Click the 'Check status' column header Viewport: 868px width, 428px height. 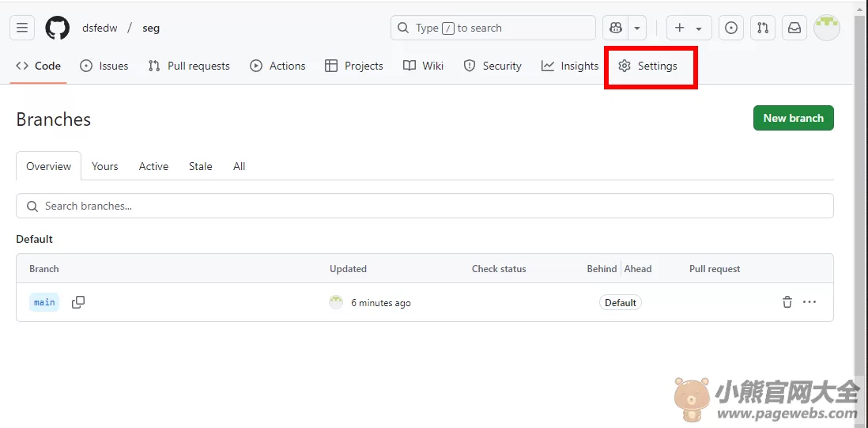(499, 268)
